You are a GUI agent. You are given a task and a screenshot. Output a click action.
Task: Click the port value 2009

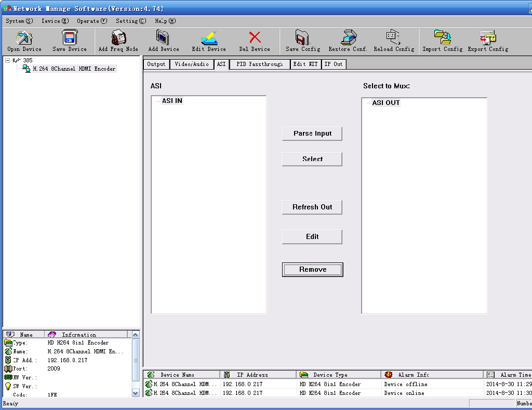pyautogui.click(x=54, y=368)
